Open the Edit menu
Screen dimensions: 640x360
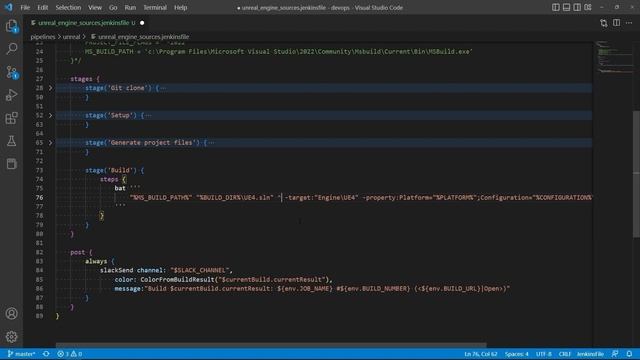[42, 7]
